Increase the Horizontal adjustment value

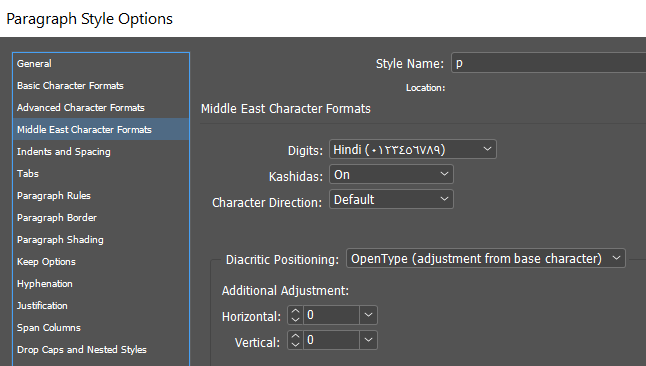295,311
